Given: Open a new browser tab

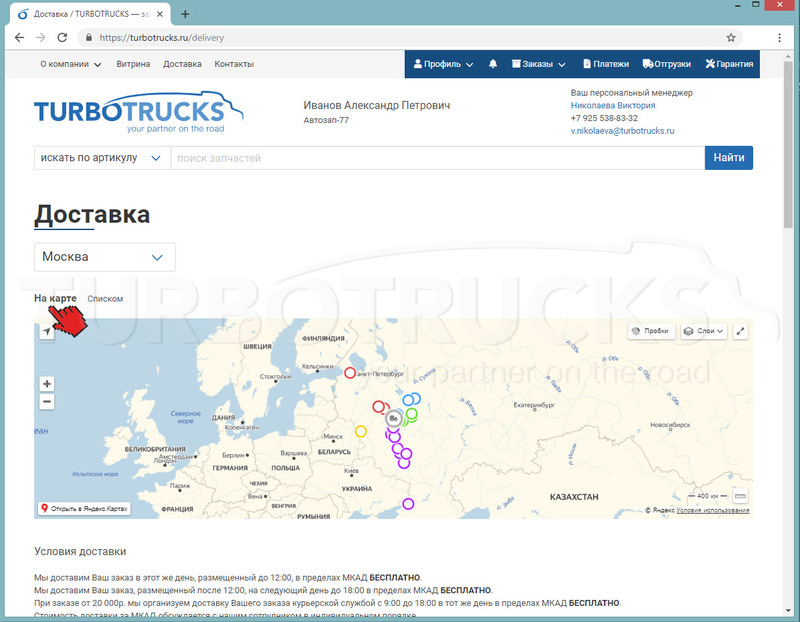Looking at the screenshot, I should click(185, 14).
